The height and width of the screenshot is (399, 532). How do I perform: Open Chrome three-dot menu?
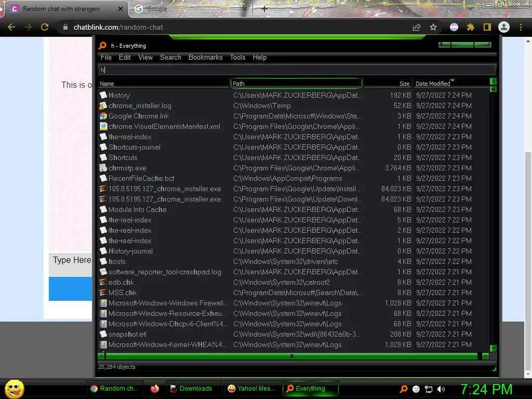tap(521, 27)
